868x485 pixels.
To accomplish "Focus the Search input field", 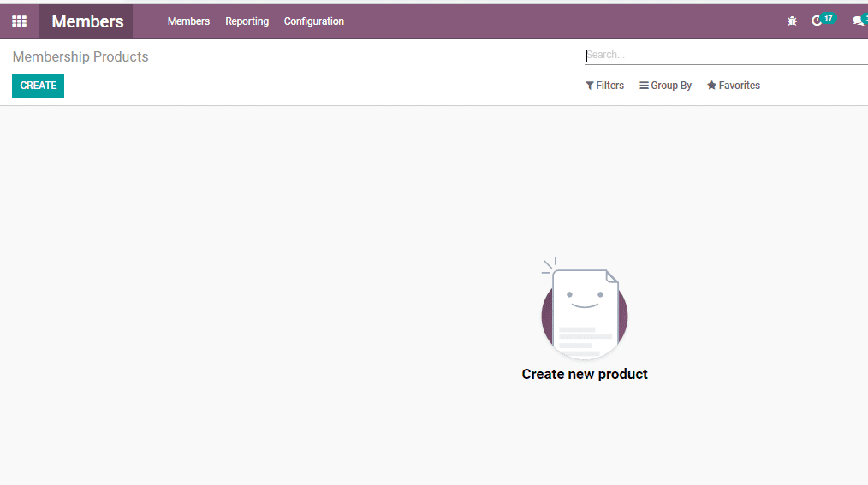I will click(x=726, y=56).
